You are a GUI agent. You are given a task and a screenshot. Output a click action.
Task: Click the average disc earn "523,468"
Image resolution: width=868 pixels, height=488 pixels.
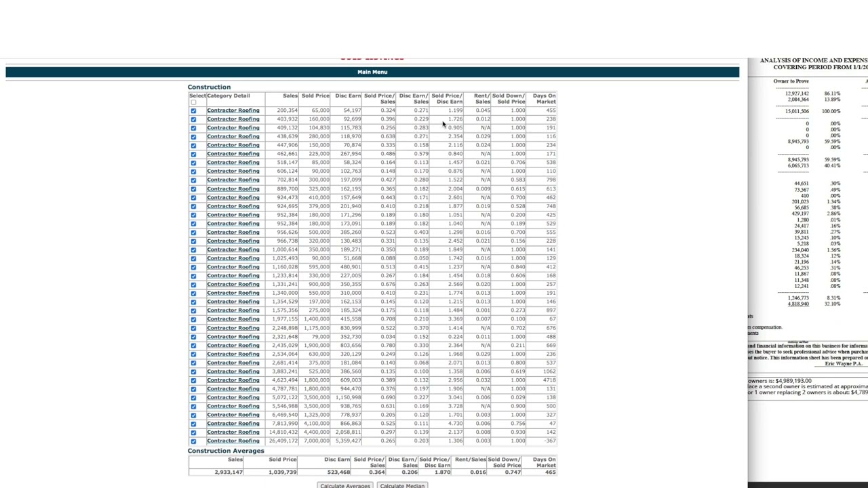(338, 472)
